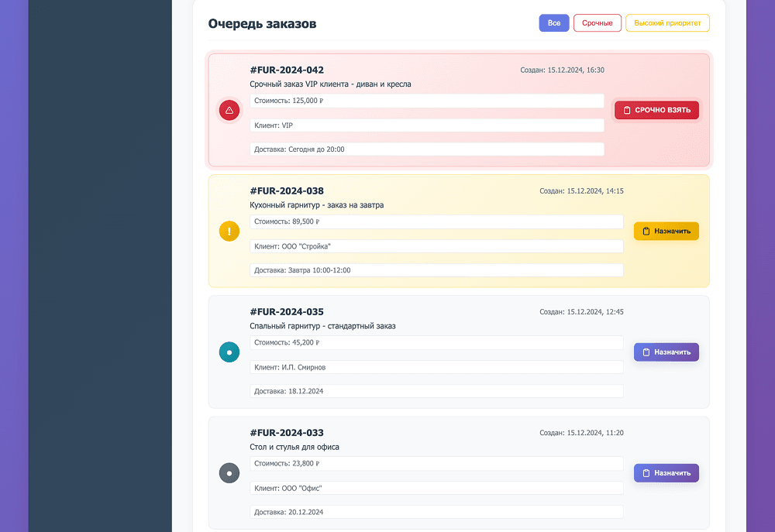Click the teal status circle for FUR-2024-035
The height and width of the screenshot is (532, 775).
click(229, 352)
